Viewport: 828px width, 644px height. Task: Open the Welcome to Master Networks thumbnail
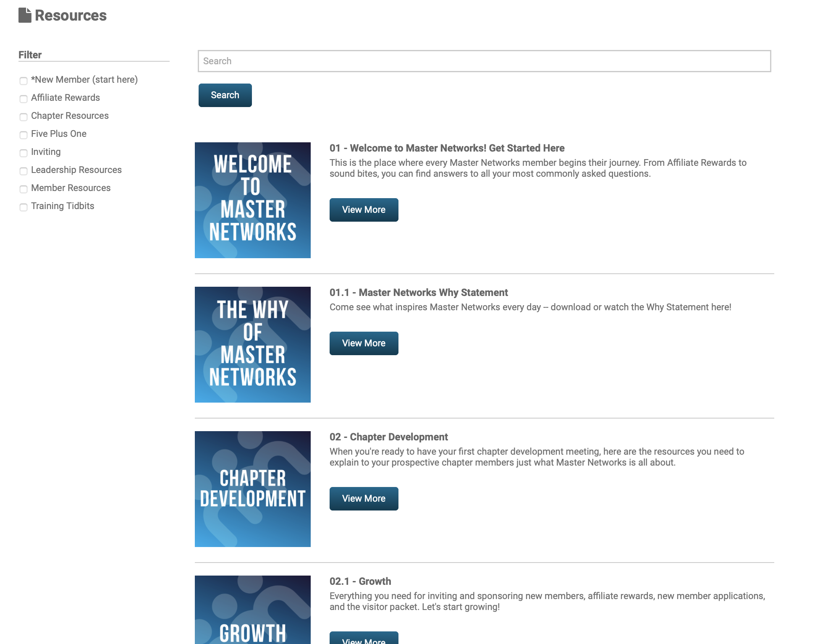252,200
